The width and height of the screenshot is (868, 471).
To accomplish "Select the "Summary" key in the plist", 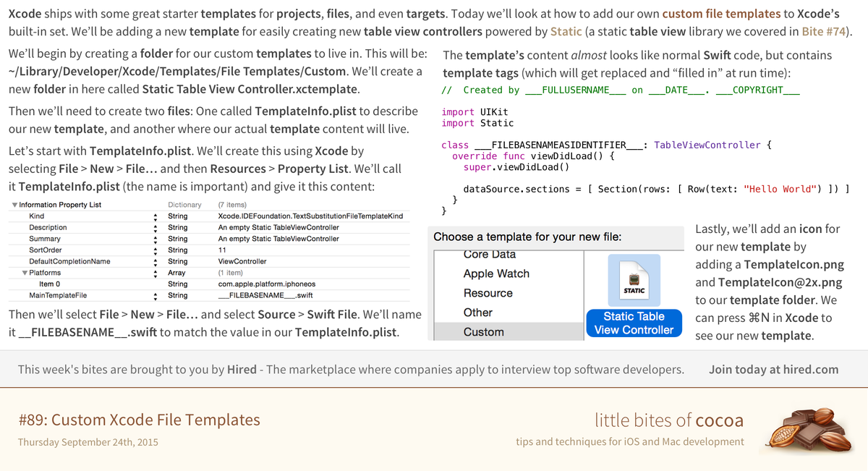I will point(45,239).
